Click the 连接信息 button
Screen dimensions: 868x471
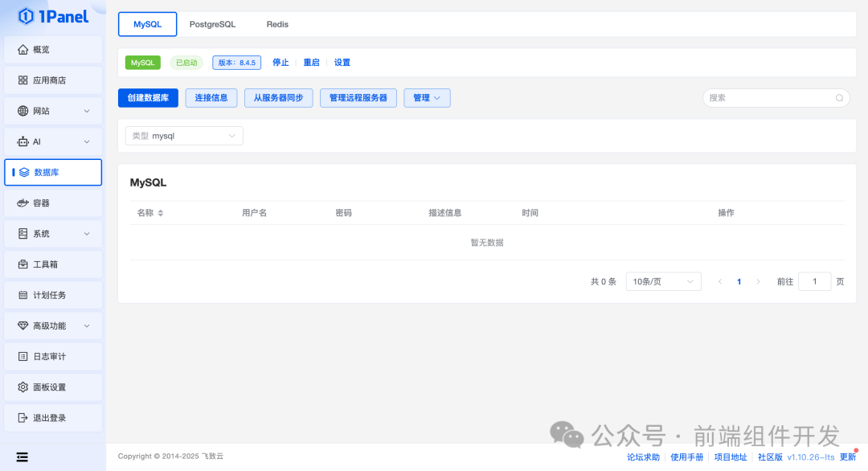[x=211, y=98]
